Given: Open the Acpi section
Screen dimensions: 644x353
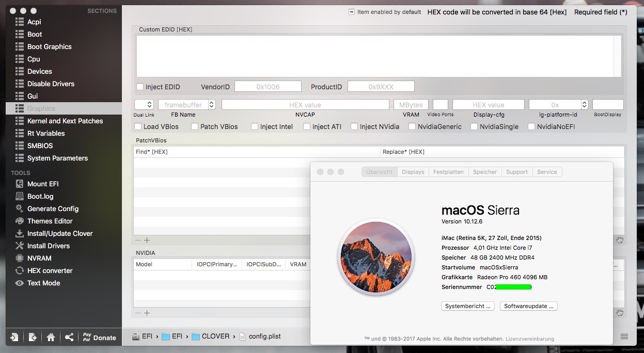Looking at the screenshot, I should (x=34, y=22).
